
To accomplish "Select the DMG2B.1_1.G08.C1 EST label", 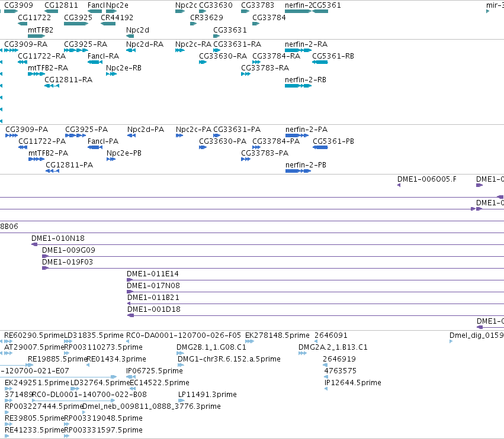I will coord(211,347).
